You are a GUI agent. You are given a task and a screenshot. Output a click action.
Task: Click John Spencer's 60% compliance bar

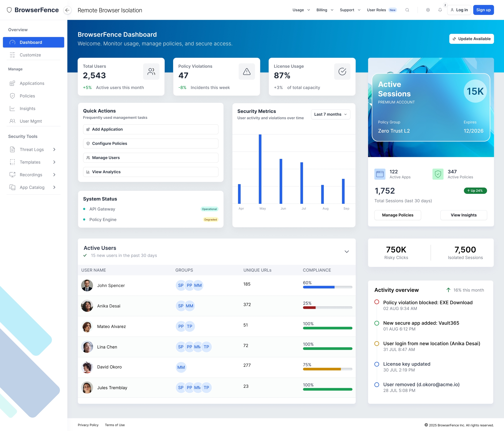(x=327, y=287)
